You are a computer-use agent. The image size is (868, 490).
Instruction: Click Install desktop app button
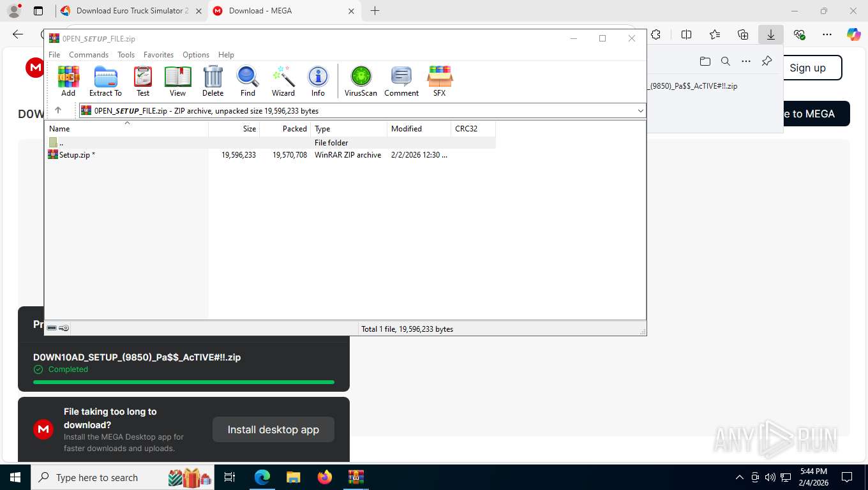(273, 429)
